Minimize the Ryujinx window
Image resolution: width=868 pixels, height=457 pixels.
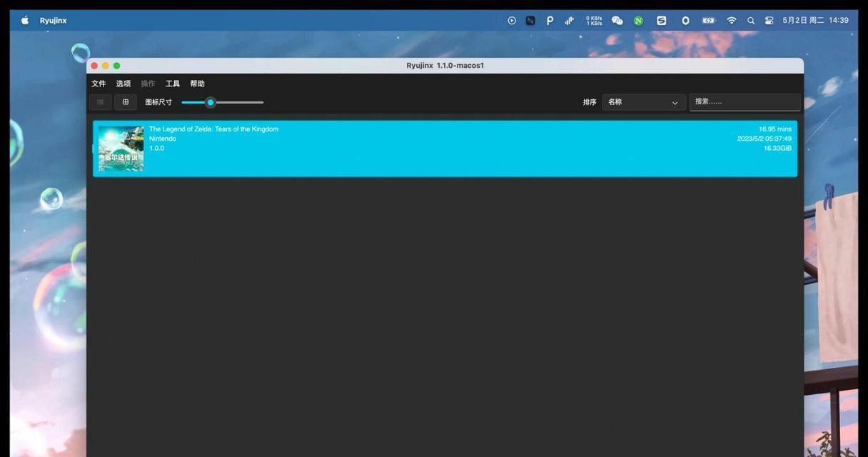(106, 66)
